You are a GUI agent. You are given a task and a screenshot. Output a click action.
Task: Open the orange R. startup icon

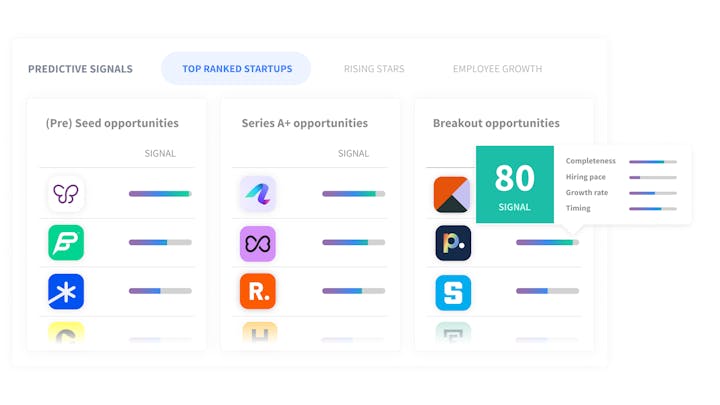click(x=258, y=291)
